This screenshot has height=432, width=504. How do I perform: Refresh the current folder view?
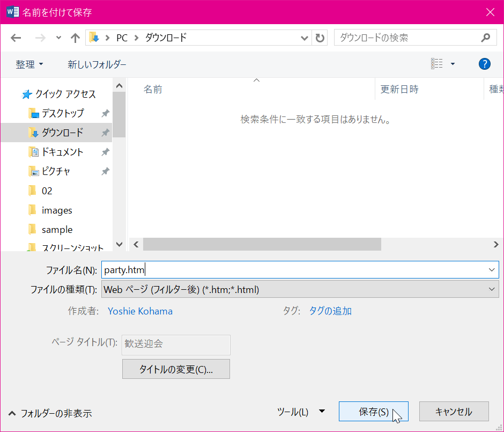tap(320, 38)
